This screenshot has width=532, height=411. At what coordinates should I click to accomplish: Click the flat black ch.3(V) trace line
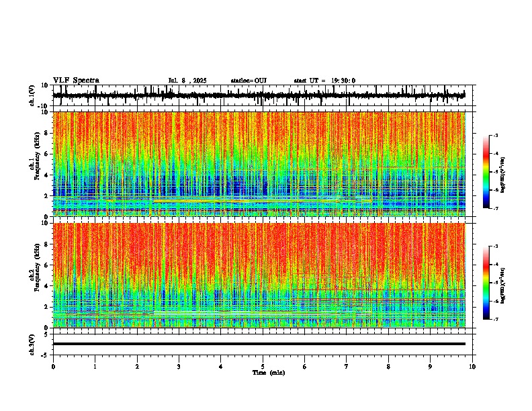point(259,344)
